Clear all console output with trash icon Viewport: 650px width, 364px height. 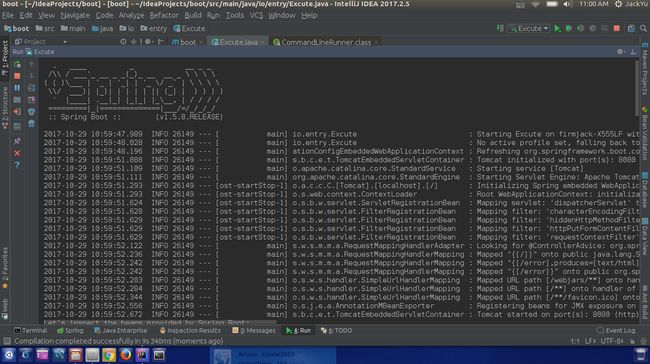click(x=32, y=124)
